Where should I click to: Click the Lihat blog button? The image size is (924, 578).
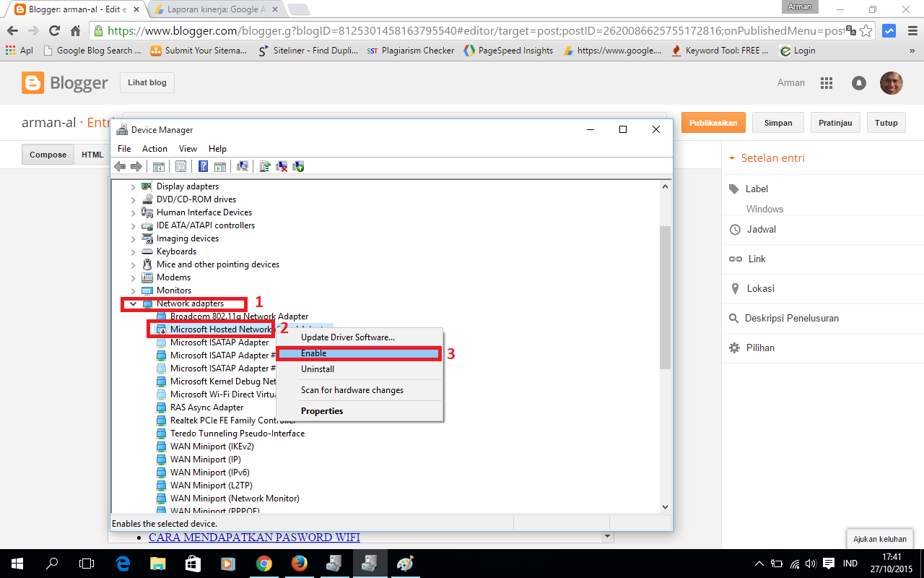tap(147, 83)
